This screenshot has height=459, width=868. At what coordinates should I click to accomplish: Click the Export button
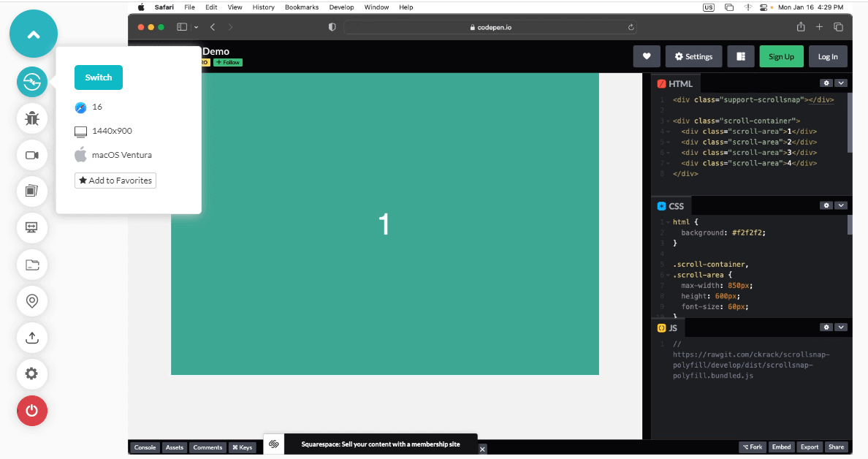[810, 447]
